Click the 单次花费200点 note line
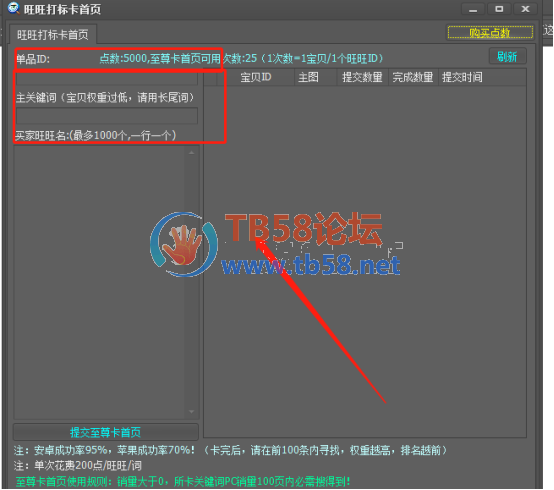The image size is (554, 490). tap(78, 465)
